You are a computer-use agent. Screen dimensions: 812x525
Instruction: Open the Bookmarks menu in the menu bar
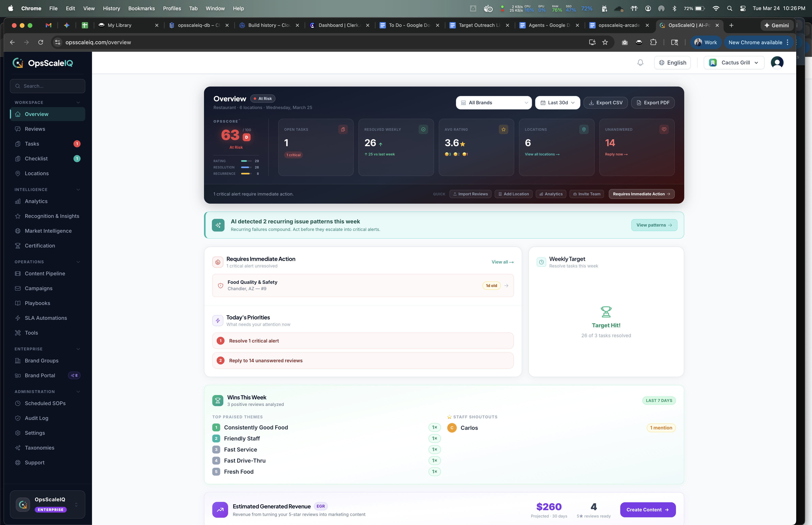click(x=141, y=8)
